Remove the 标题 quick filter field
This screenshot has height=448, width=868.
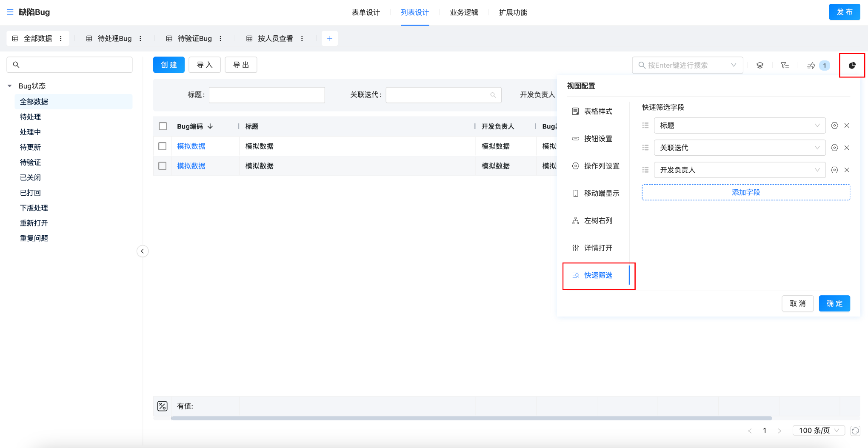[847, 126]
